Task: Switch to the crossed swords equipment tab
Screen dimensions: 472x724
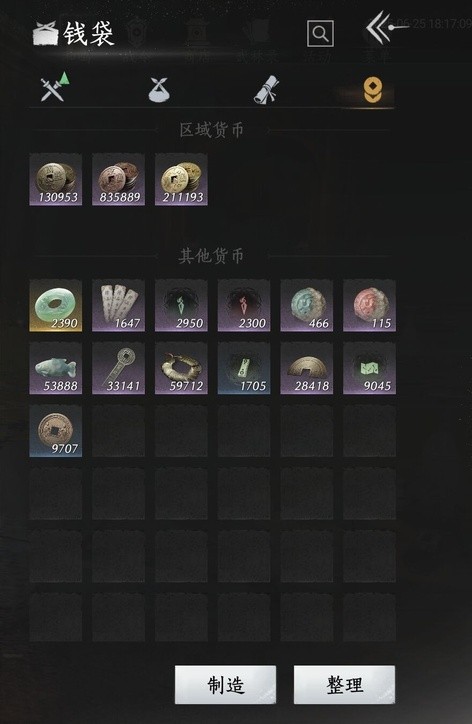Action: (x=54, y=87)
